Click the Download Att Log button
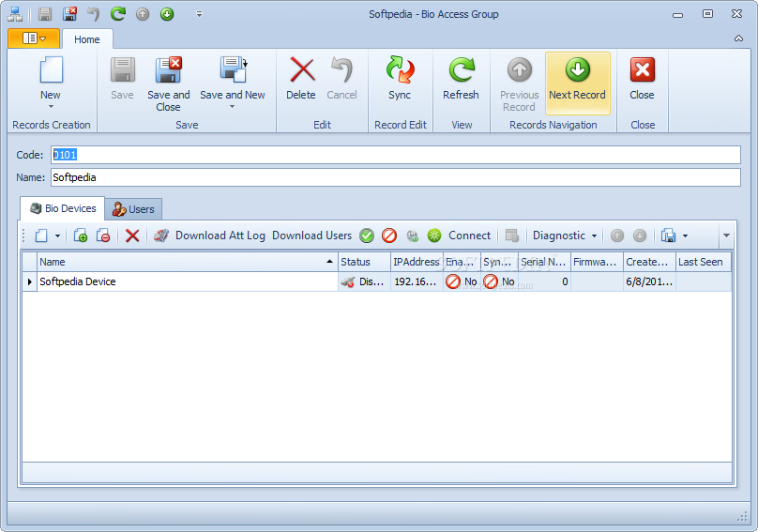 tap(220, 236)
